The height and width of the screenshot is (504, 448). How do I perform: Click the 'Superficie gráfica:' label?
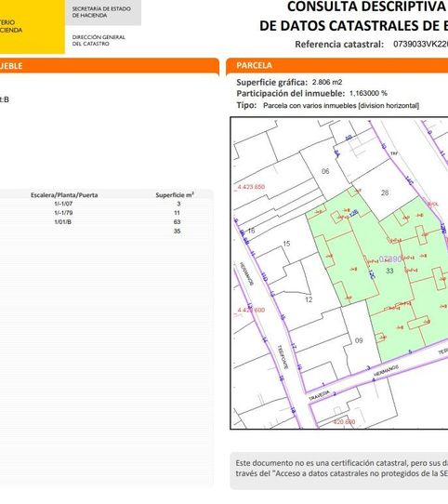[x=272, y=82]
